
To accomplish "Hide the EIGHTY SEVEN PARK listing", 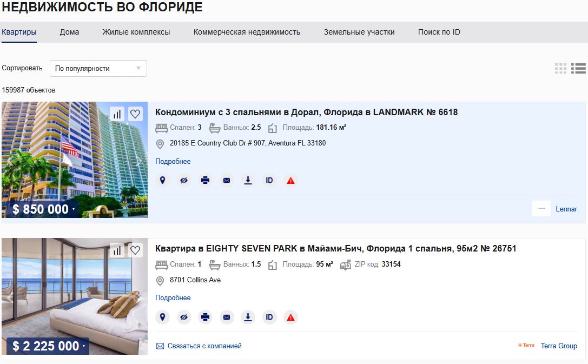I will tap(184, 317).
